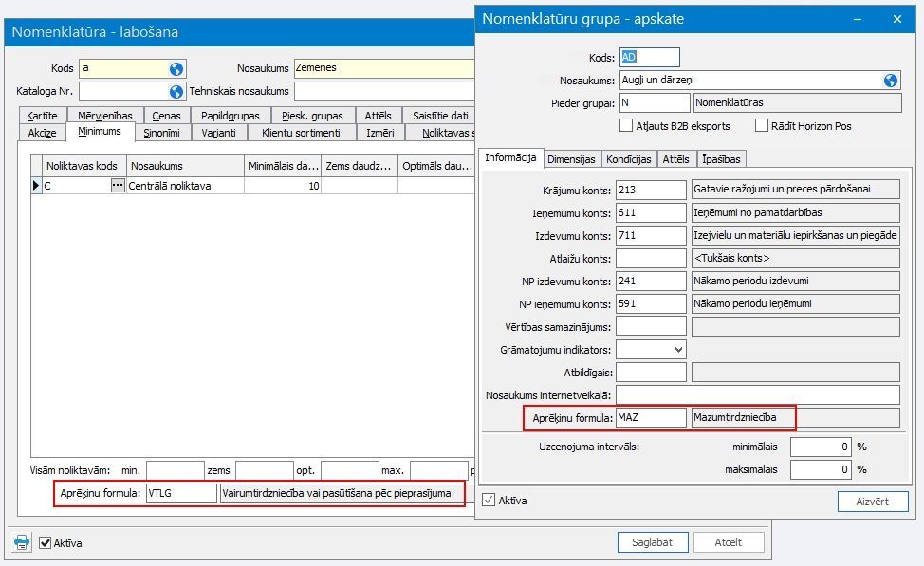
Task: Open the Papildgrupas tab
Action: tap(230, 116)
